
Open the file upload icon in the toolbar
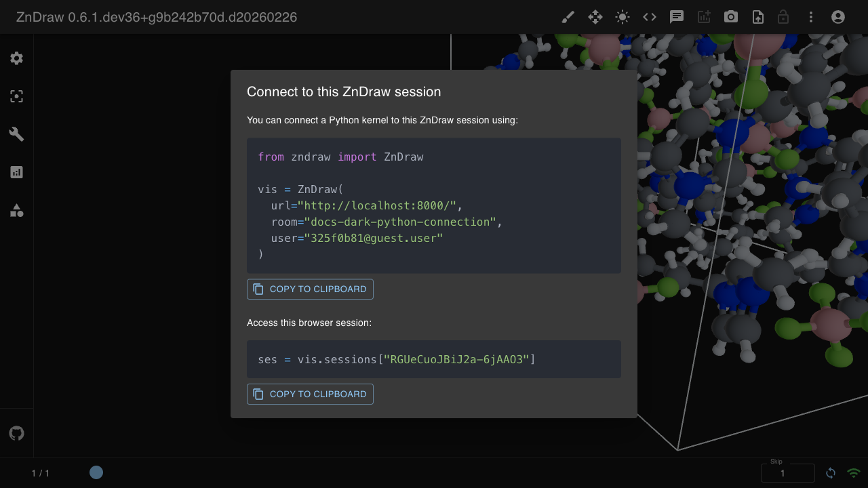pyautogui.click(x=757, y=17)
